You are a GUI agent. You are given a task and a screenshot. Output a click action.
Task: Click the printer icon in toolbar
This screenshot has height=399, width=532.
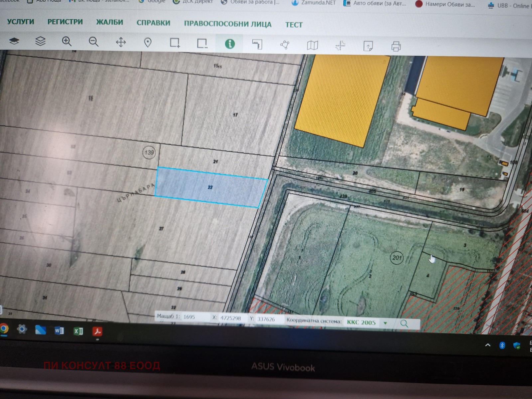[x=396, y=47]
